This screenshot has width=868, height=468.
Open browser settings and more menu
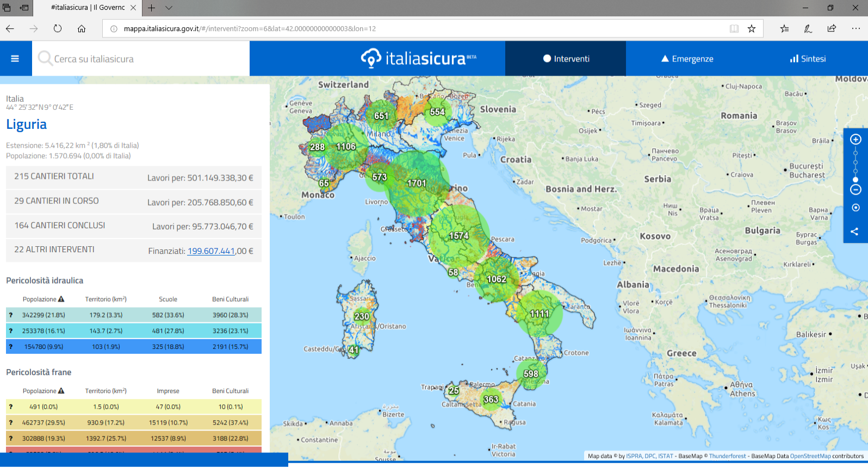[x=855, y=29]
